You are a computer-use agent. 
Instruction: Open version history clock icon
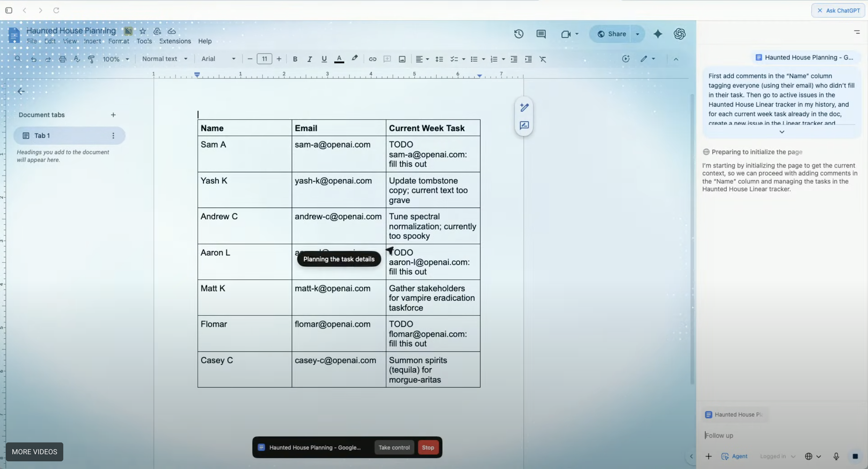(x=519, y=34)
